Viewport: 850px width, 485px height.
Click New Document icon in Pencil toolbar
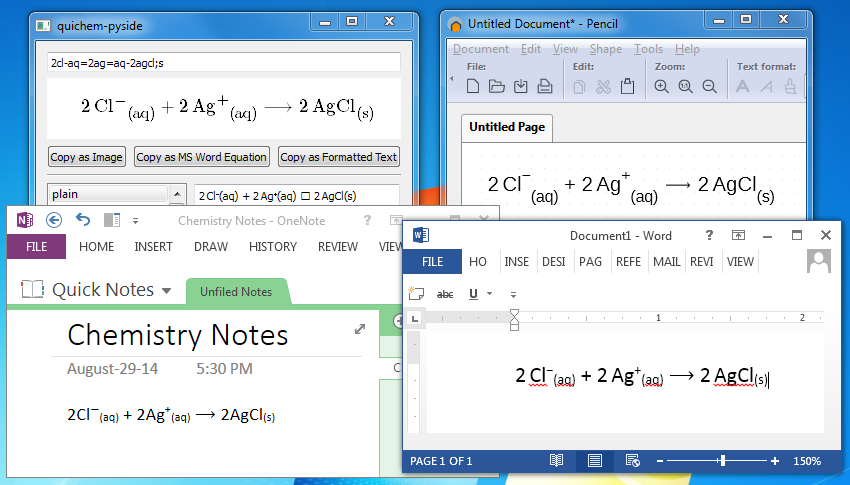coord(473,86)
